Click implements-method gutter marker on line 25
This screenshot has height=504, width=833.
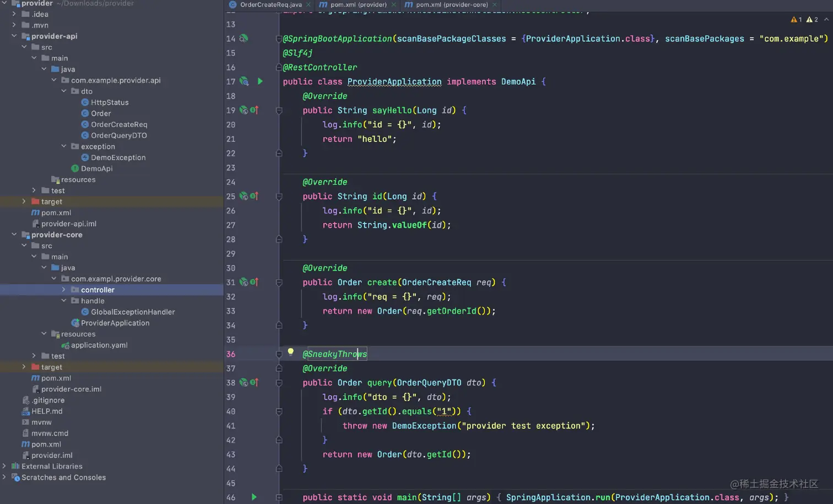pyautogui.click(x=254, y=196)
